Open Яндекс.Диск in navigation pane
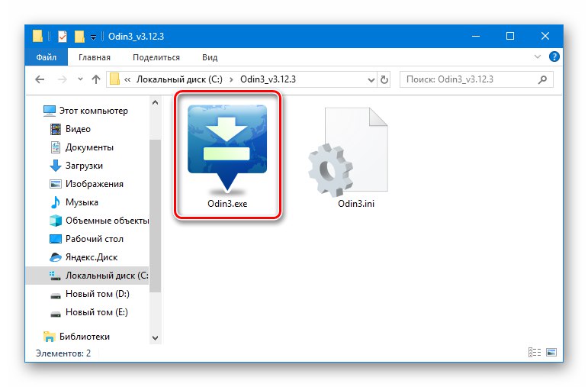The image size is (588, 387). pos(84,257)
